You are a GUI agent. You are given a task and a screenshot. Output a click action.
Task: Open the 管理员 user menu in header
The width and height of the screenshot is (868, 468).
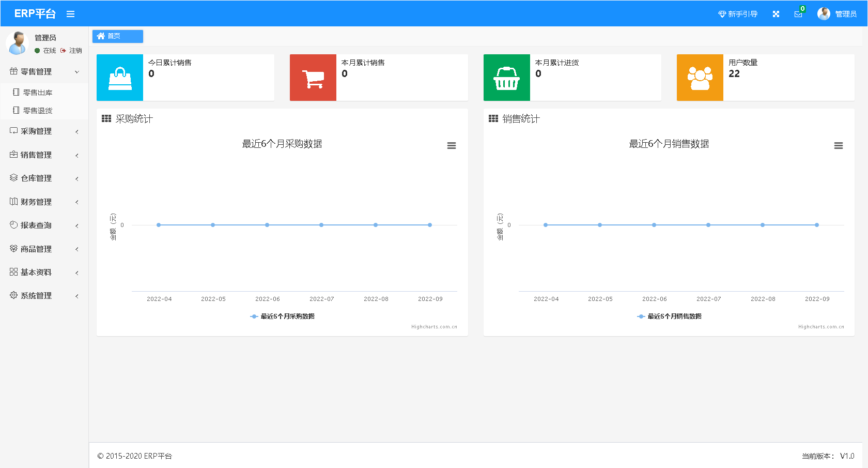tap(837, 14)
